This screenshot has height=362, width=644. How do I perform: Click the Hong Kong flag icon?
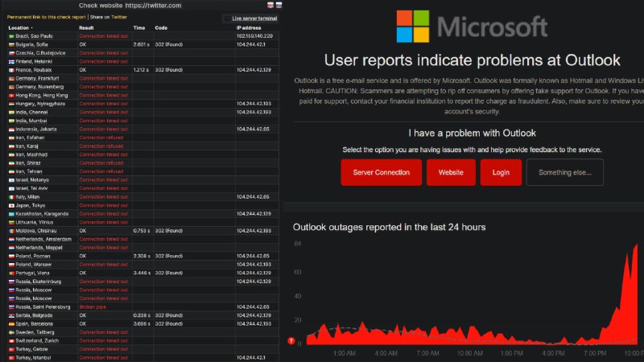[x=11, y=95]
